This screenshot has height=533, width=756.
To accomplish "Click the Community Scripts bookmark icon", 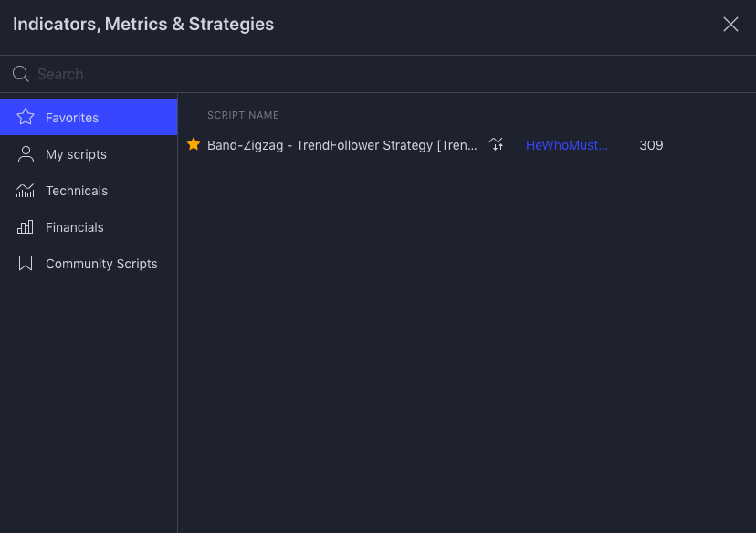I will (x=26, y=264).
